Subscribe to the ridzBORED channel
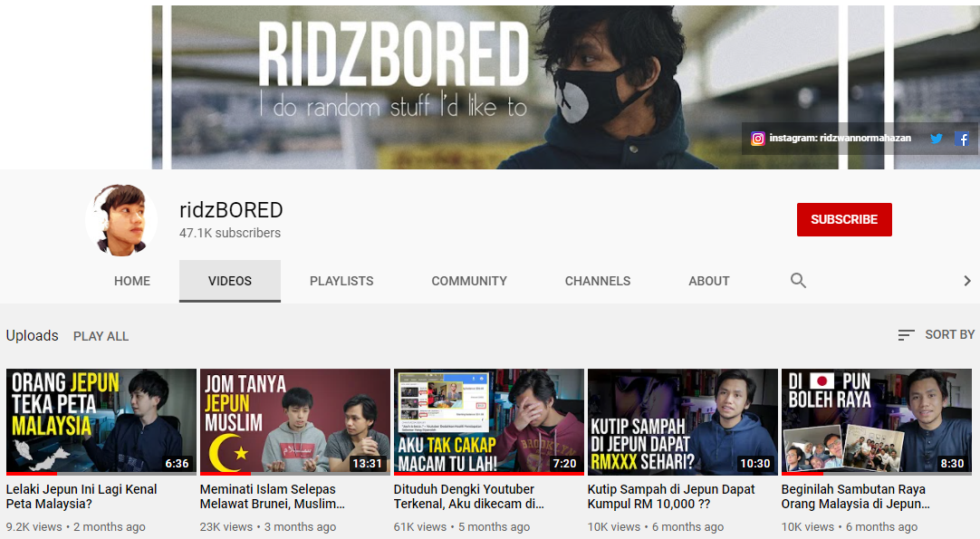Screen dimensions: 980x539 [844, 220]
